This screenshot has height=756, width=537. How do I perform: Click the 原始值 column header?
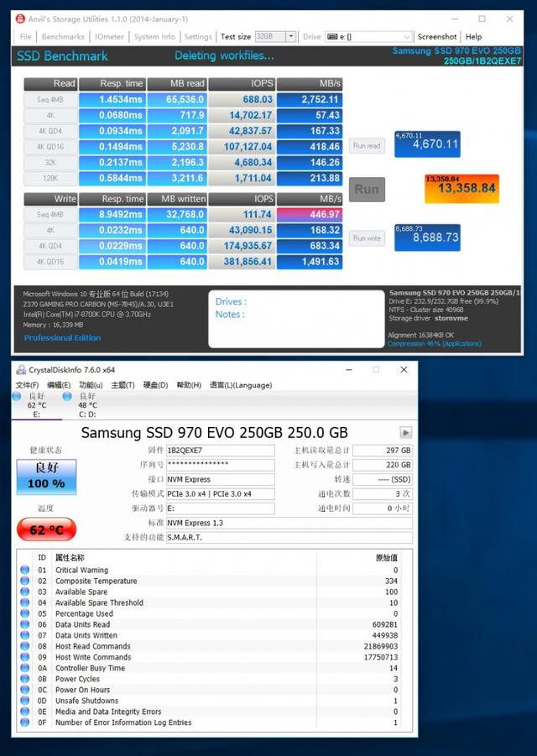point(387,558)
